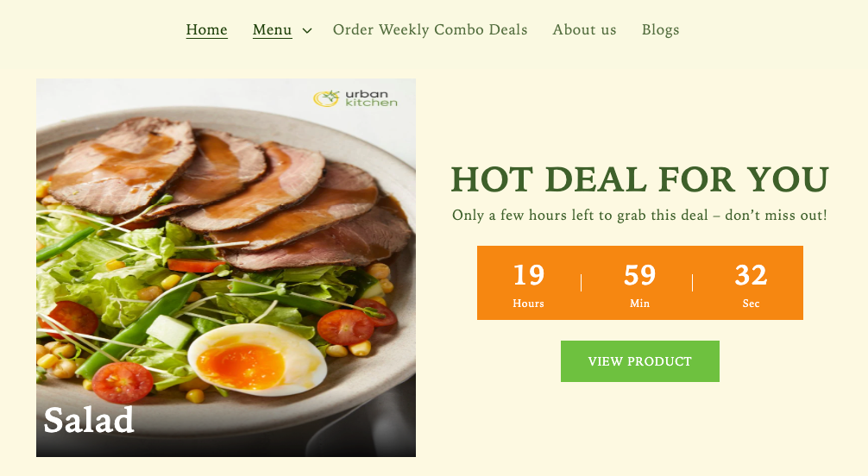The image size is (868, 476).
Task: Go to Order Weekly Combo Deals
Action: point(430,30)
